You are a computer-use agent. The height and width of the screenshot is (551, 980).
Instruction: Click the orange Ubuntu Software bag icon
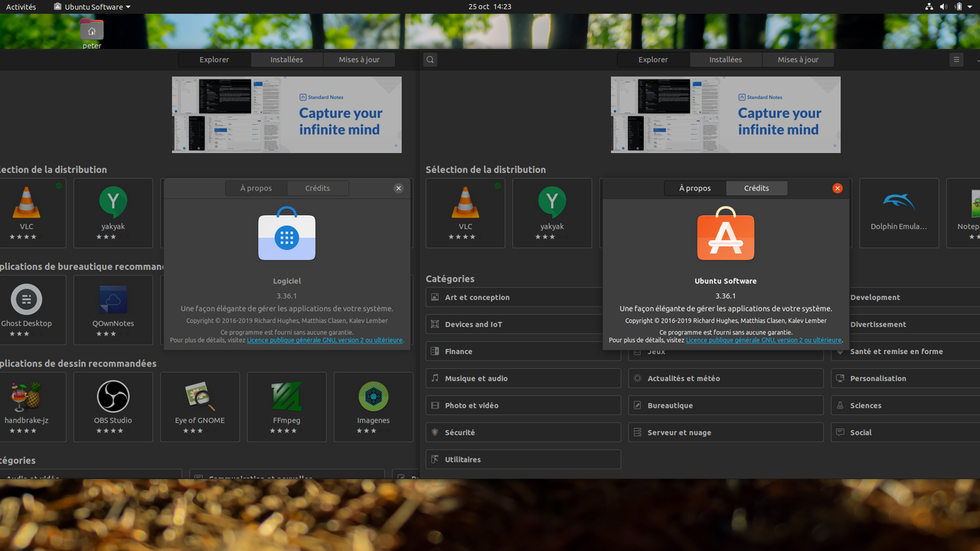[x=725, y=234]
